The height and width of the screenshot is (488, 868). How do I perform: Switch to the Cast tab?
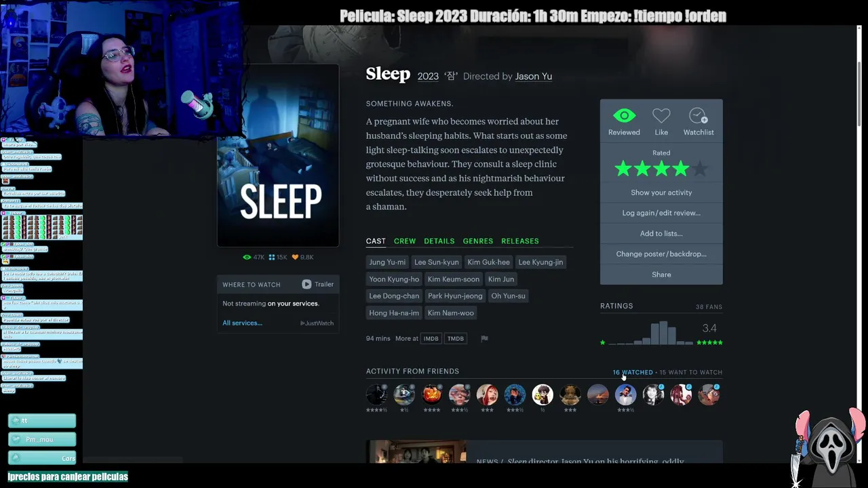coord(376,241)
